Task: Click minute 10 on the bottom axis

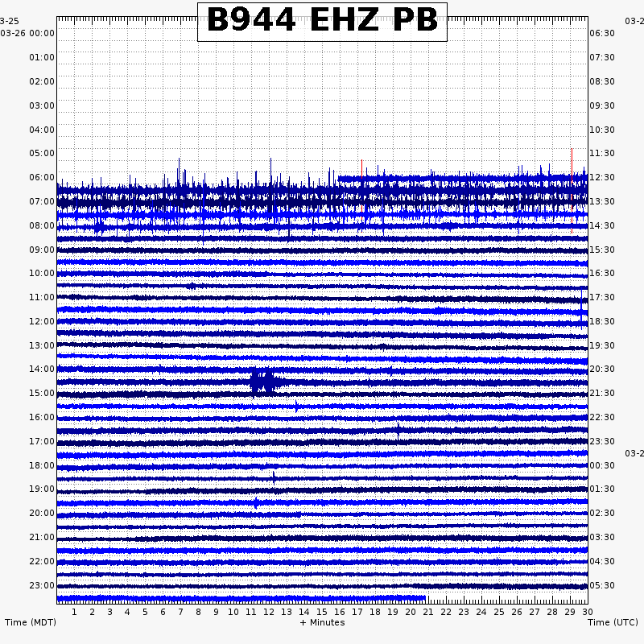Action: 233,612
